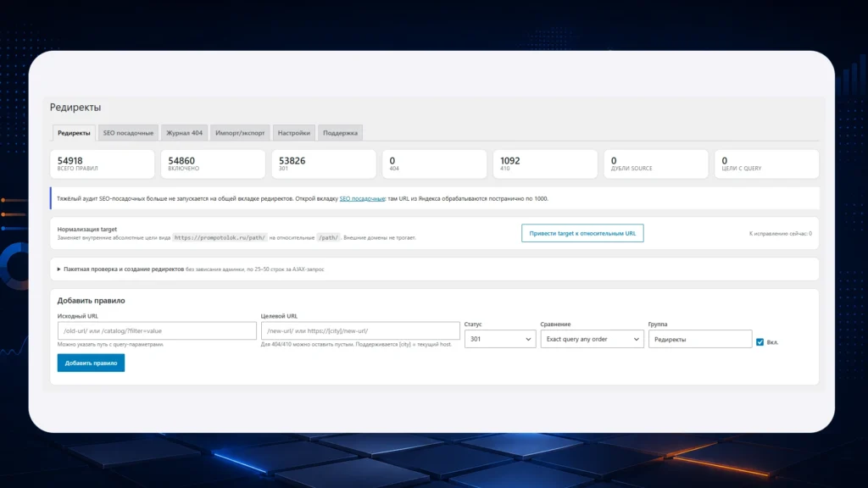The image size is (868, 488).
Task: Click the 54860 Включено card
Action: tap(213, 164)
